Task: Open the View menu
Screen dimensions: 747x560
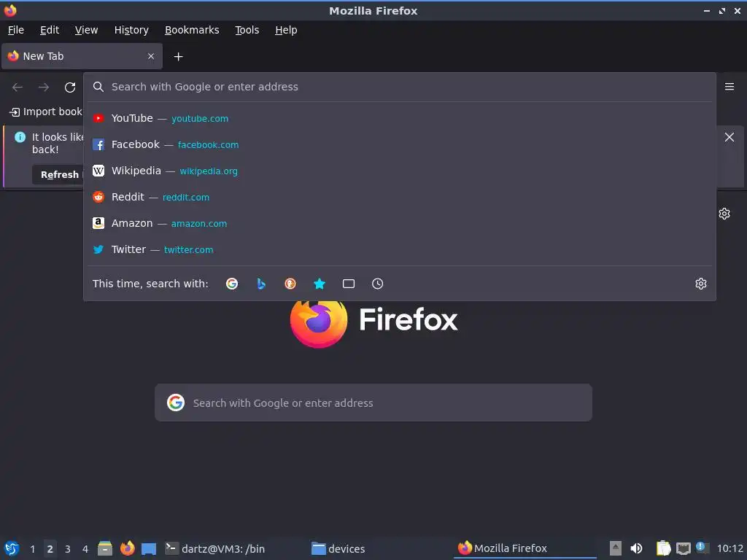Action: pos(86,30)
